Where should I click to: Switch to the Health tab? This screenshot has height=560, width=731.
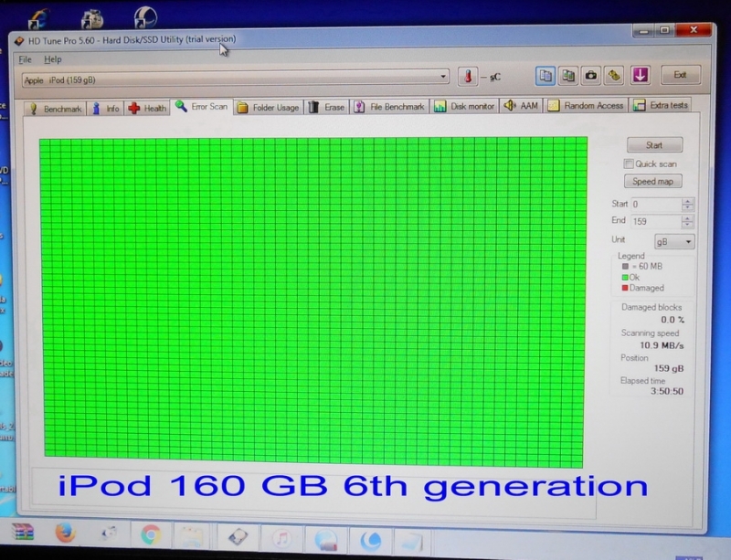point(147,108)
